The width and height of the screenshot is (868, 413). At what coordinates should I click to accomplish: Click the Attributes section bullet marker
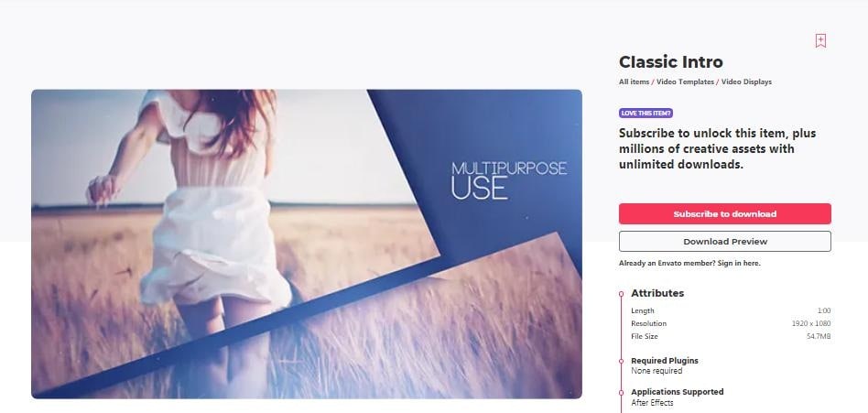(622, 293)
